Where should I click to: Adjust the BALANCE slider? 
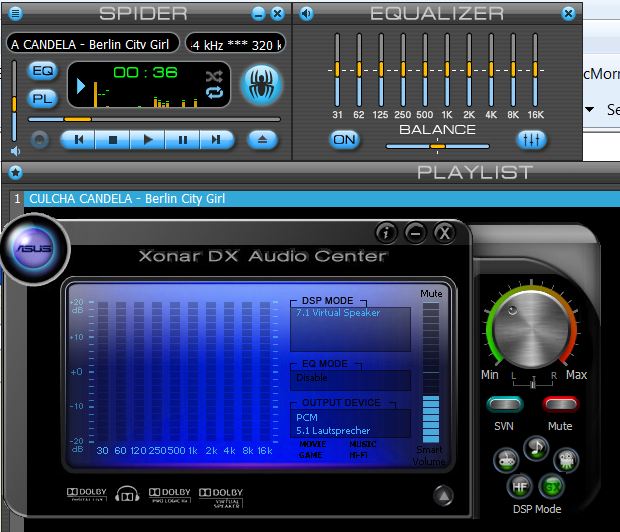click(x=437, y=146)
